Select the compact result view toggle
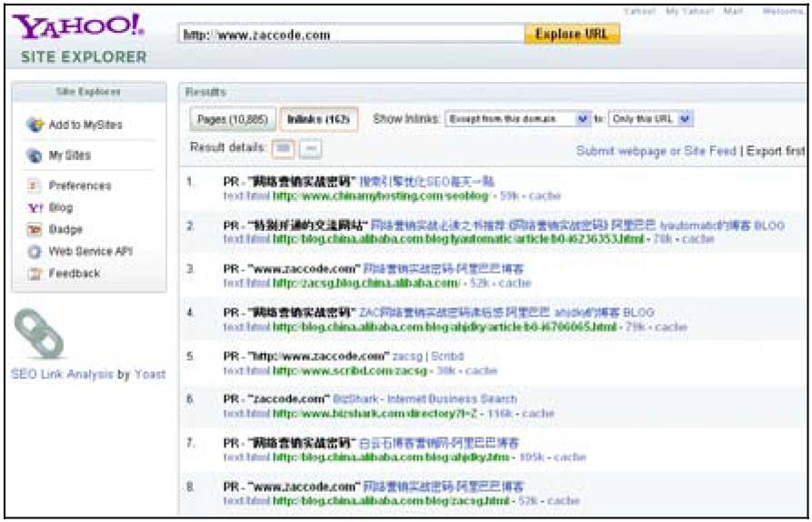Image resolution: width=812 pixels, height=522 pixels. [x=310, y=148]
